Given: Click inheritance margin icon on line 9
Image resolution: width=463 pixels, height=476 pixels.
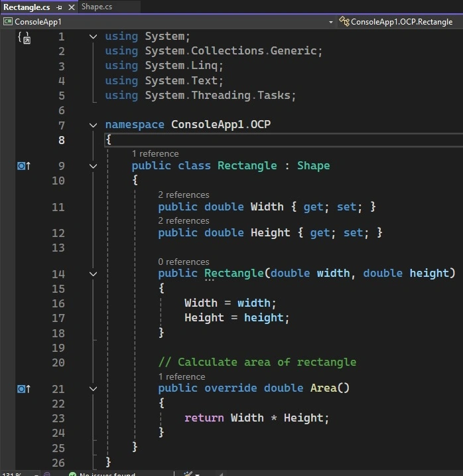Looking at the screenshot, I should point(24,166).
